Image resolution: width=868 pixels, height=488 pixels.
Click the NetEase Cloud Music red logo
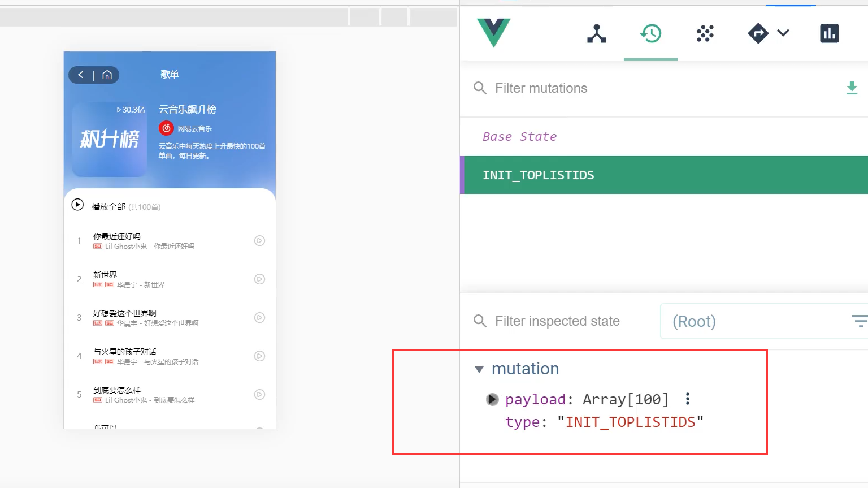166,128
